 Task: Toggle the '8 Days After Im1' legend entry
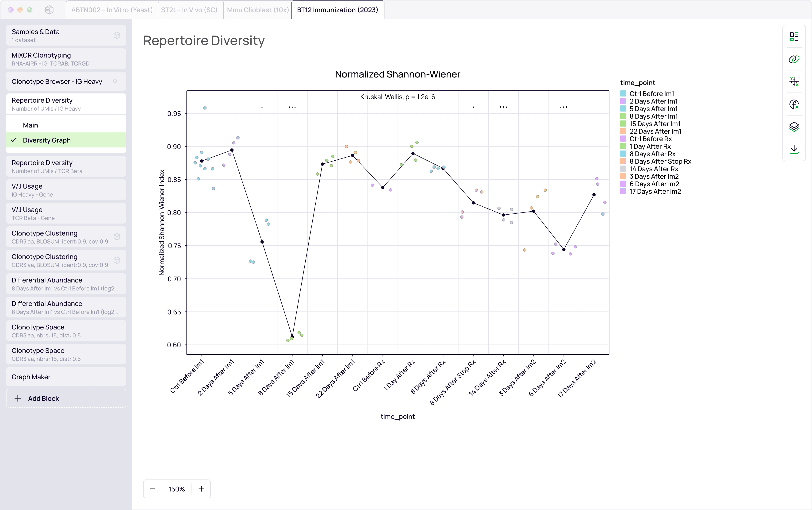pos(653,116)
